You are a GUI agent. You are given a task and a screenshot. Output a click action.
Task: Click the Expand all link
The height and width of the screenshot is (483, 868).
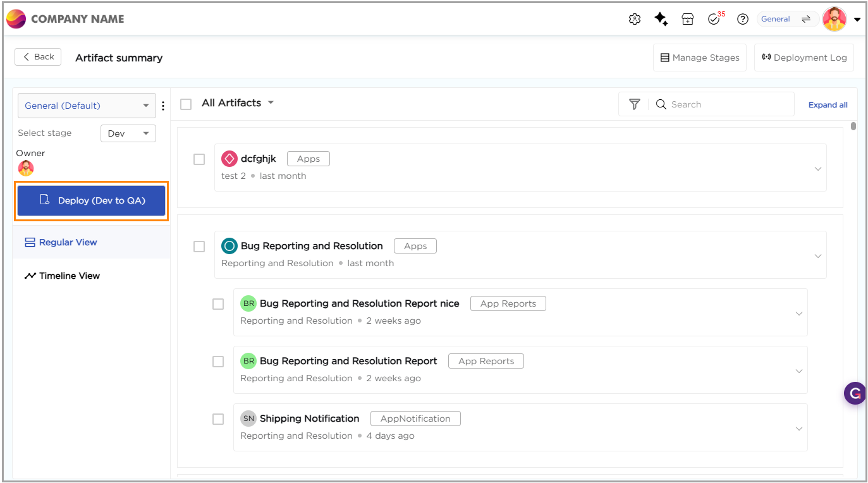(x=828, y=105)
